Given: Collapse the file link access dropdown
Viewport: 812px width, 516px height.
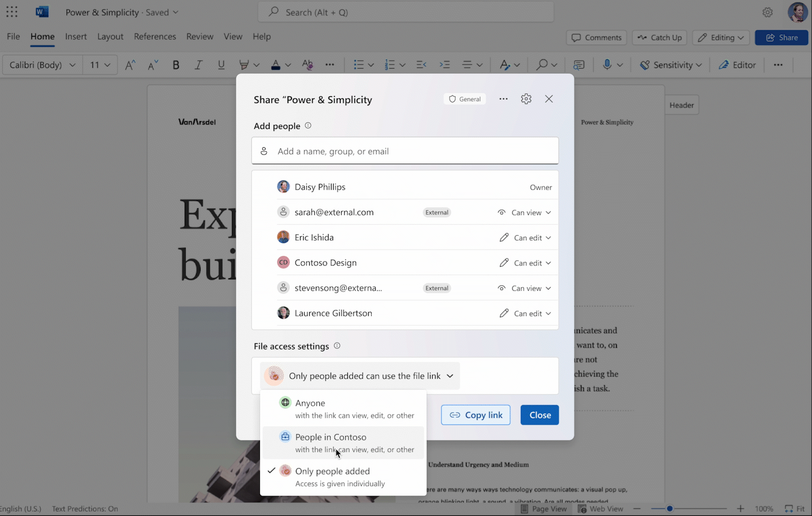Looking at the screenshot, I should point(360,376).
